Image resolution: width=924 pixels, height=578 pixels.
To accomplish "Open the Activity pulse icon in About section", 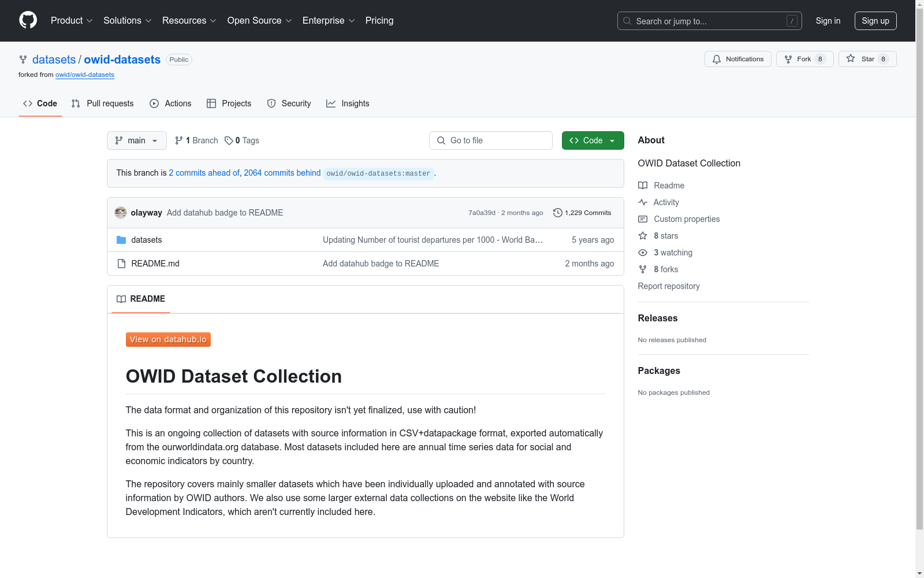I will [642, 202].
